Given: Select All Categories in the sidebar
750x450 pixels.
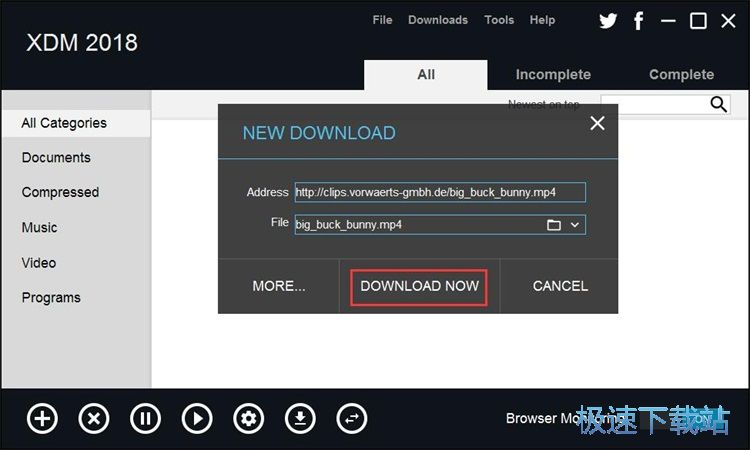Looking at the screenshot, I should [x=76, y=123].
